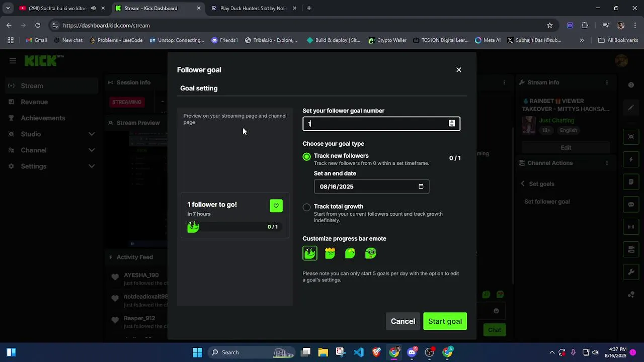Select the third progress bar emote
Viewport: 644px width, 362px height.
pyautogui.click(x=350, y=253)
